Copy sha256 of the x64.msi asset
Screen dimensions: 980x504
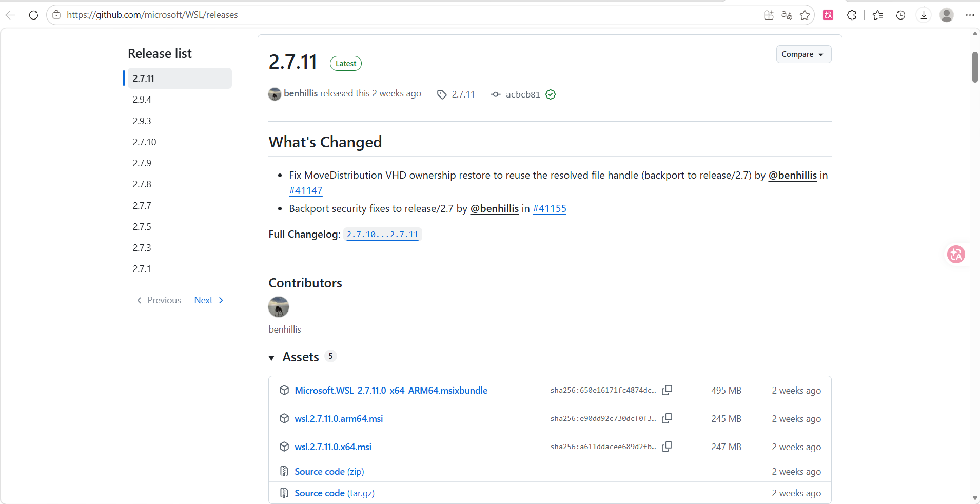coord(667,447)
